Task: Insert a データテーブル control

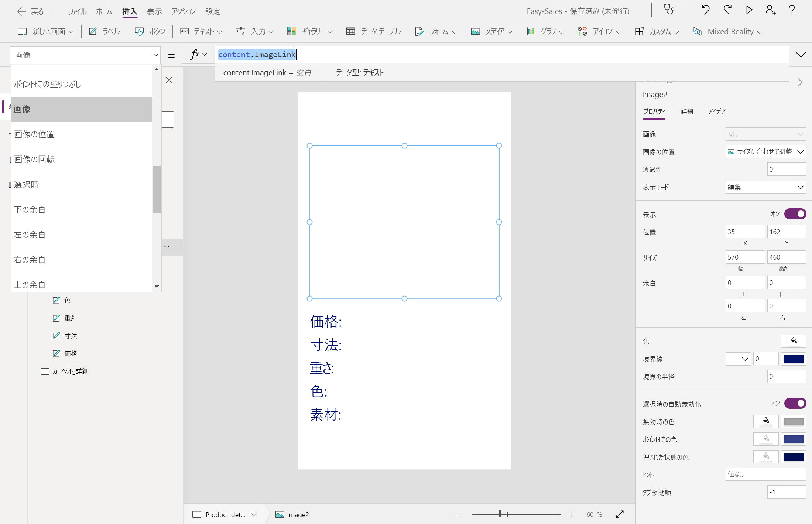Action: [x=373, y=31]
